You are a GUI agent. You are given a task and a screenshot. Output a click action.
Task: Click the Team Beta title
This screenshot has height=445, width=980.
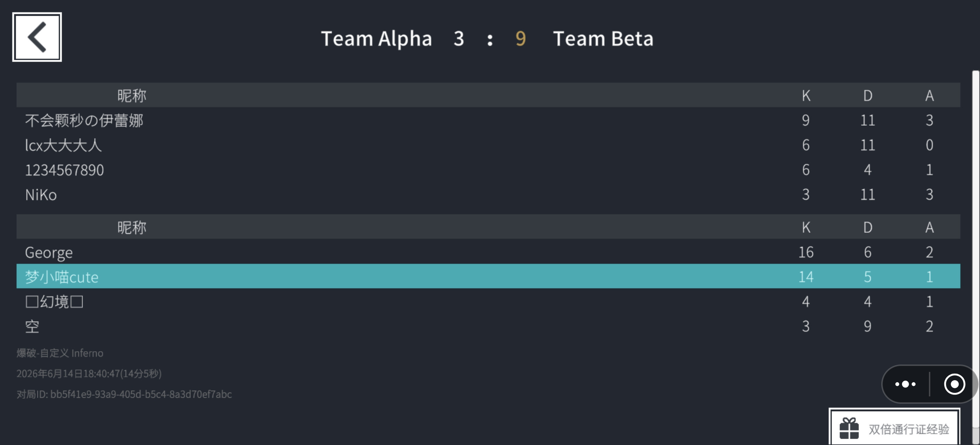pyautogui.click(x=603, y=38)
